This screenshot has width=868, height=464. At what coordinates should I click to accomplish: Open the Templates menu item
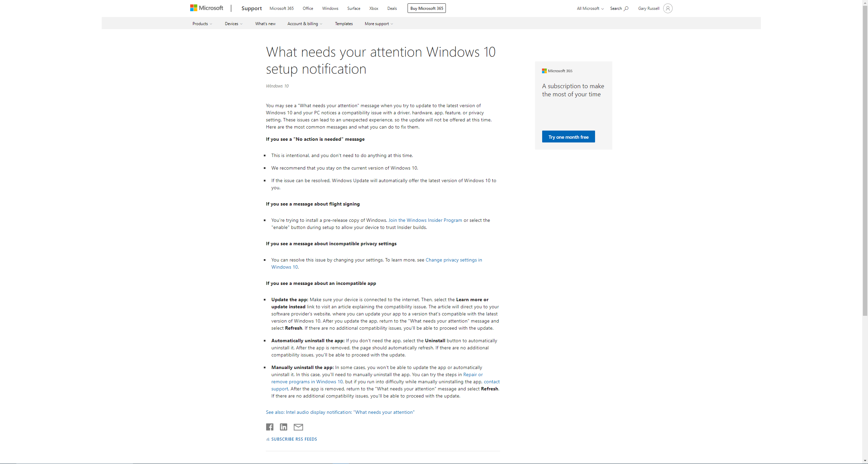(x=344, y=24)
